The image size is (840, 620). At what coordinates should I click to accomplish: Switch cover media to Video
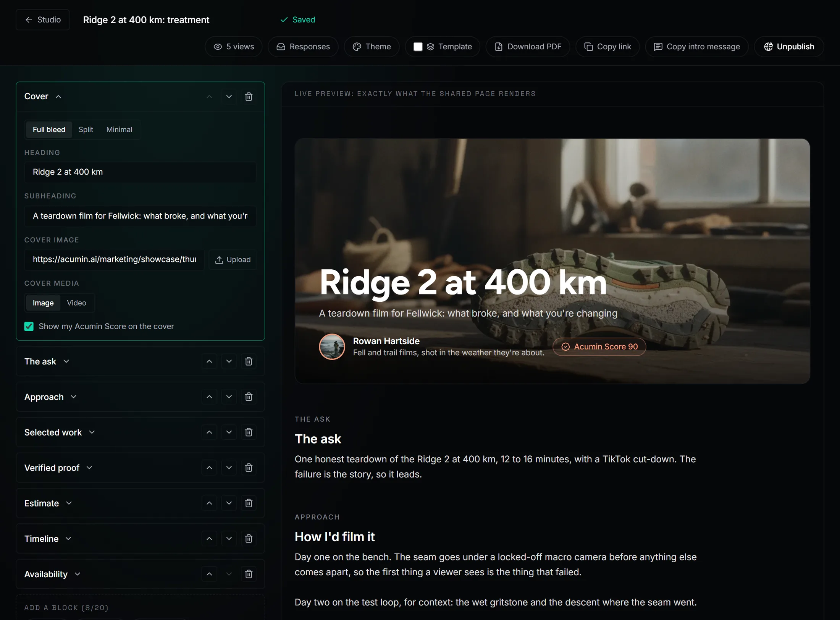click(76, 303)
